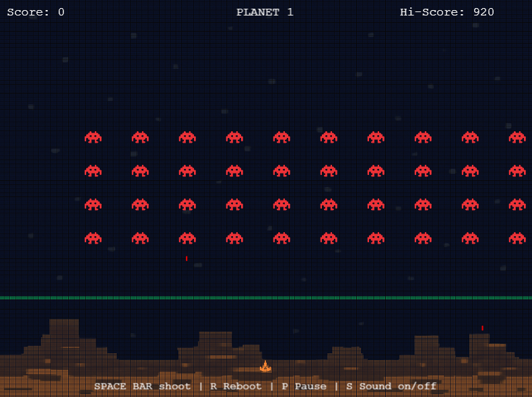Click the "R Reboot" hint
Viewport: 532px width, 397px height.
(x=236, y=386)
